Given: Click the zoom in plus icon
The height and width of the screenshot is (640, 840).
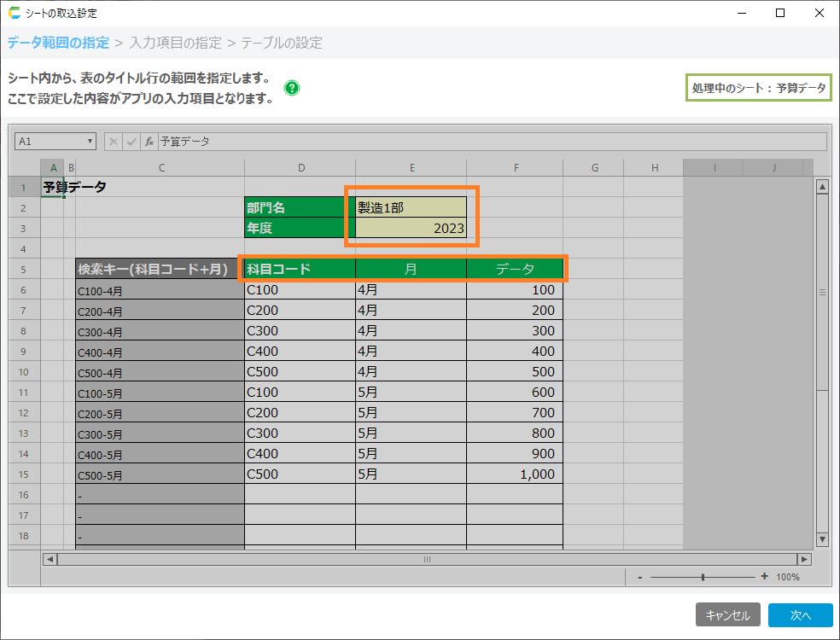Looking at the screenshot, I should tap(764, 577).
